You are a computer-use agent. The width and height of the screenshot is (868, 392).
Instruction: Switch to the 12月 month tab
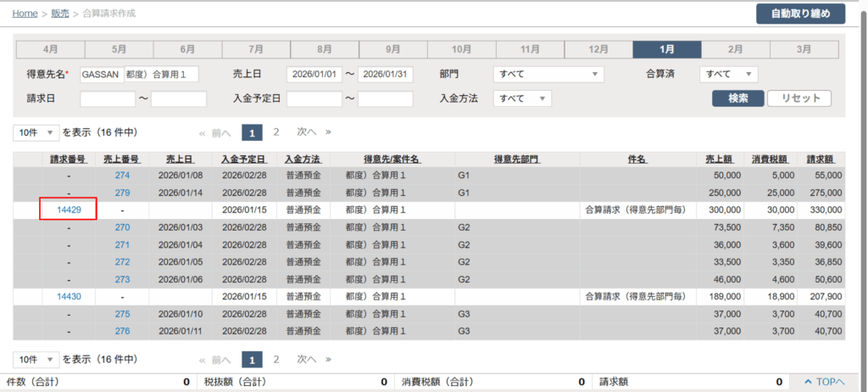coord(598,49)
